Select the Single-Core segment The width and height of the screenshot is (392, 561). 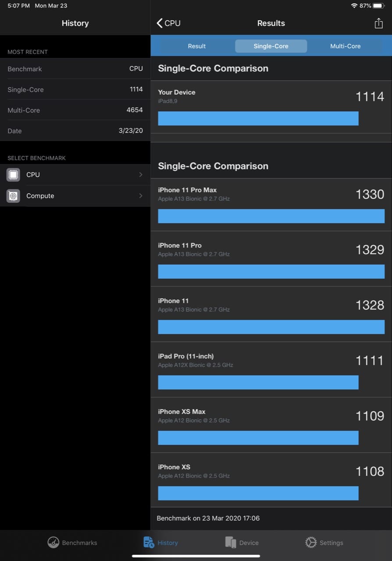pos(271,46)
